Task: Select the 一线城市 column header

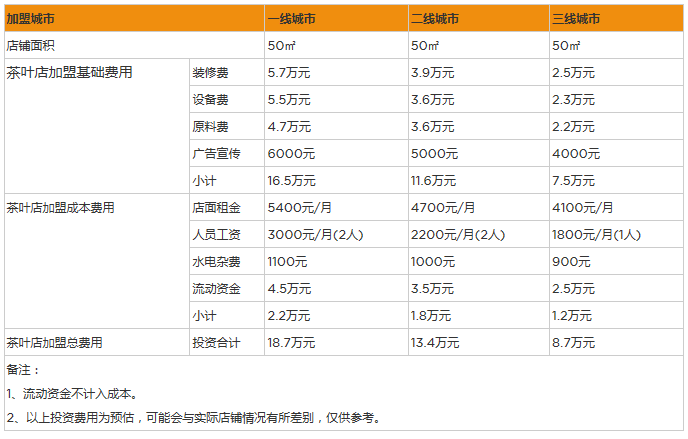Action: tap(292, 19)
